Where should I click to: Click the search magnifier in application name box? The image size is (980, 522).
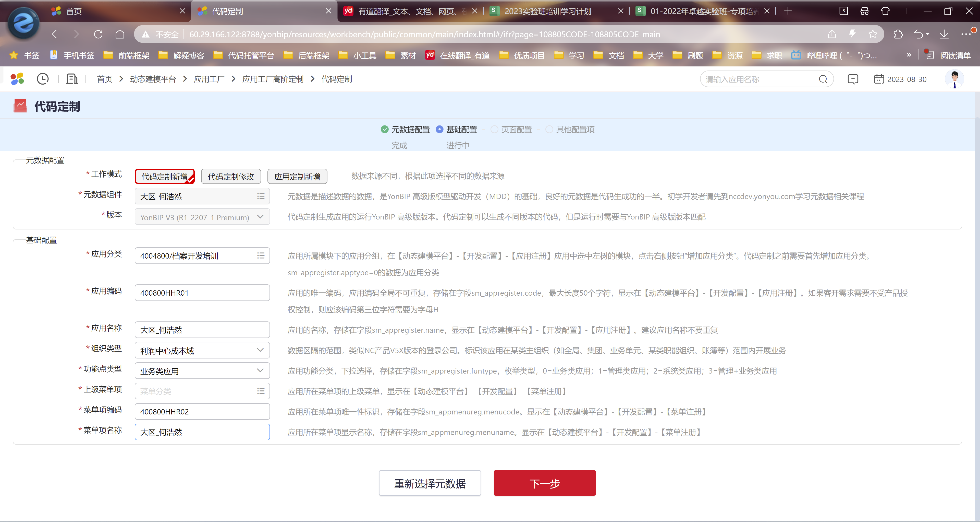click(x=823, y=79)
